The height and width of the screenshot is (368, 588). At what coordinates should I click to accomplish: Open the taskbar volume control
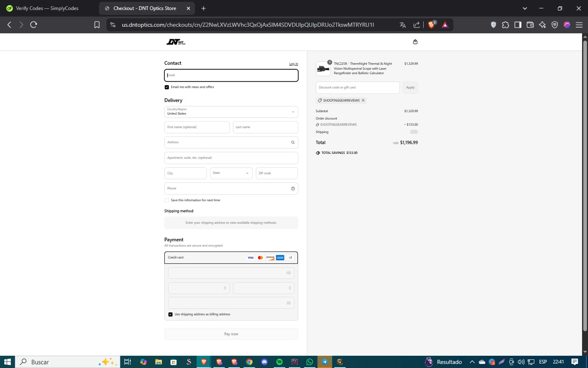click(x=521, y=362)
